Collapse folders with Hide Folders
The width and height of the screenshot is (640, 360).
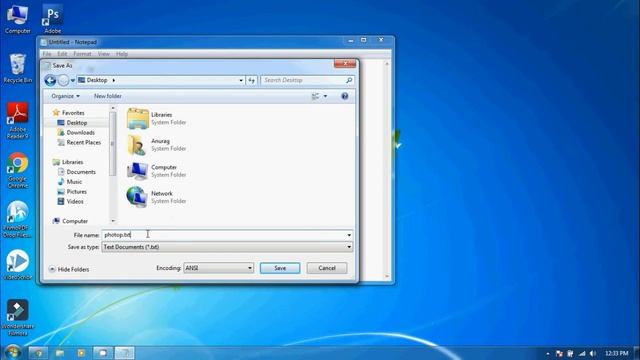point(69,269)
